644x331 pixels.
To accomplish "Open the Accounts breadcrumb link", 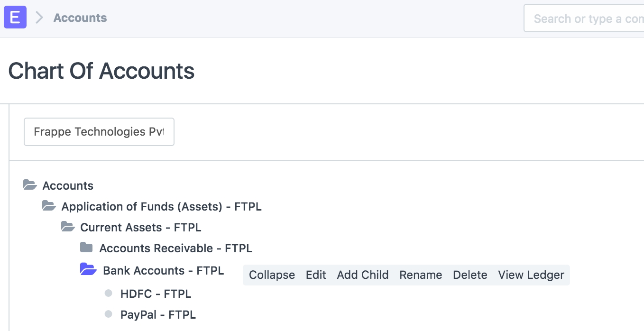I will 80,18.
